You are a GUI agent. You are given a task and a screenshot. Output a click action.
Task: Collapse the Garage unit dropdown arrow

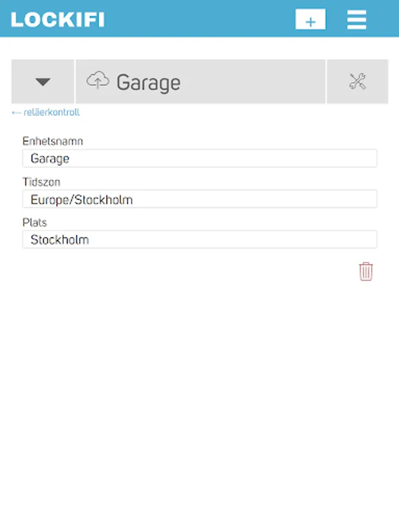coord(43,82)
